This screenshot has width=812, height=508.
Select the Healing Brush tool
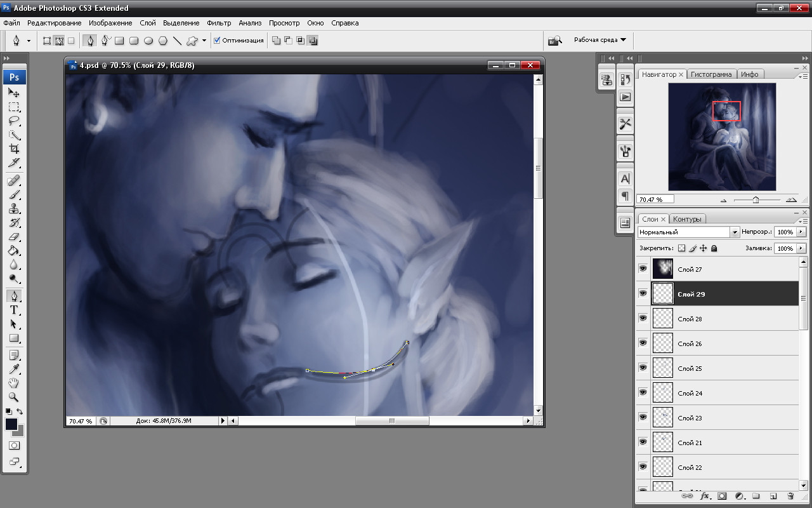[x=14, y=181]
